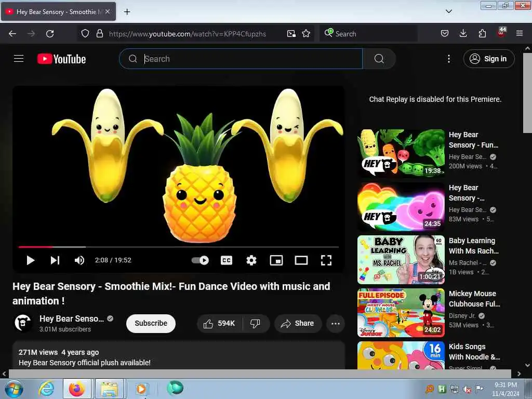The width and height of the screenshot is (532, 399).
Task: Click the page vertical scrollbar thumb
Action: (527, 92)
